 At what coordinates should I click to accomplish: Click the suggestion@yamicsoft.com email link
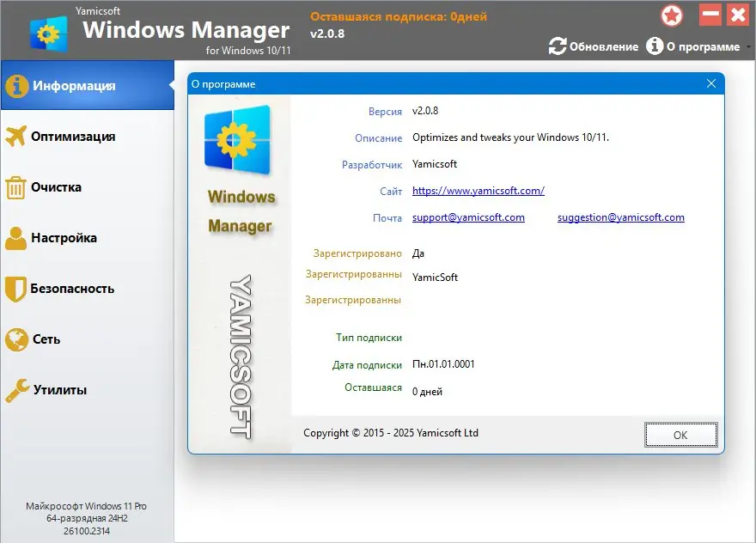click(x=621, y=217)
